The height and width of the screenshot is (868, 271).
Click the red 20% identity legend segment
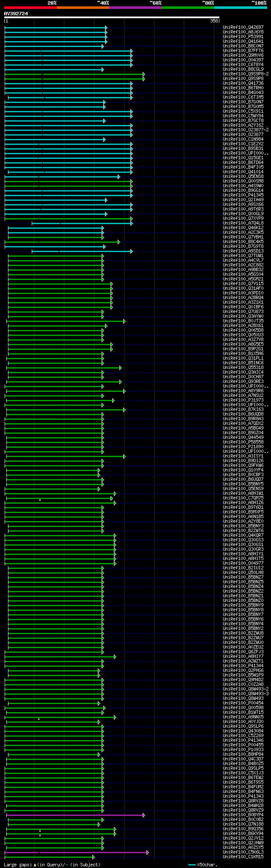pyautogui.click(x=30, y=7)
